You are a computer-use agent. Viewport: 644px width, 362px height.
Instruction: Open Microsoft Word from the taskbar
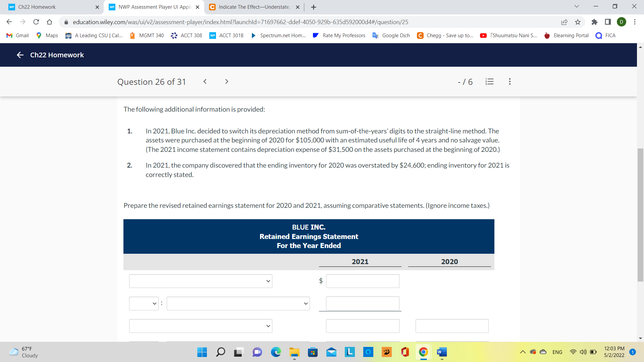[441, 352]
